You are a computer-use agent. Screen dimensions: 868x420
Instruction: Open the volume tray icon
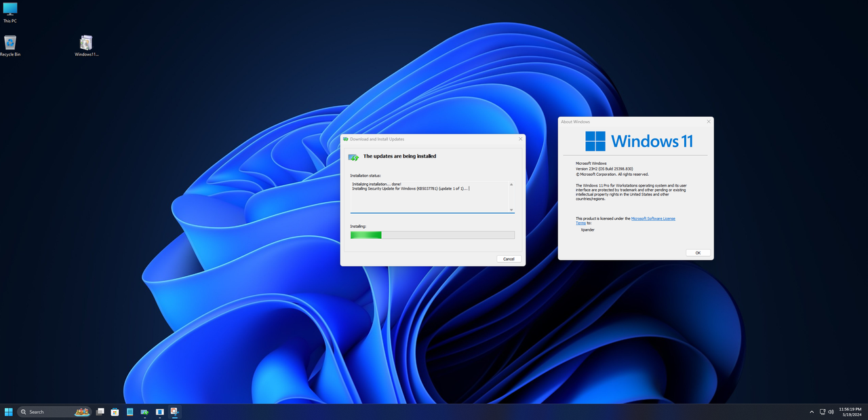tap(831, 412)
